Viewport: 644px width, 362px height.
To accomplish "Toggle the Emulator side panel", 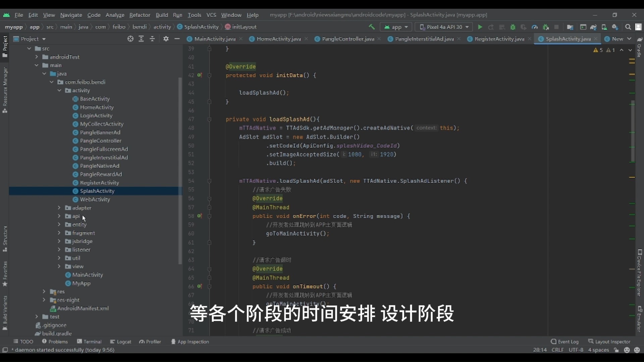I will pos(639,319).
